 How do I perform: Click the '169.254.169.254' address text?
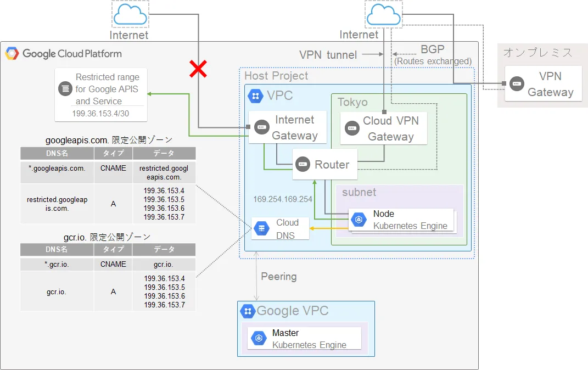coord(282,199)
